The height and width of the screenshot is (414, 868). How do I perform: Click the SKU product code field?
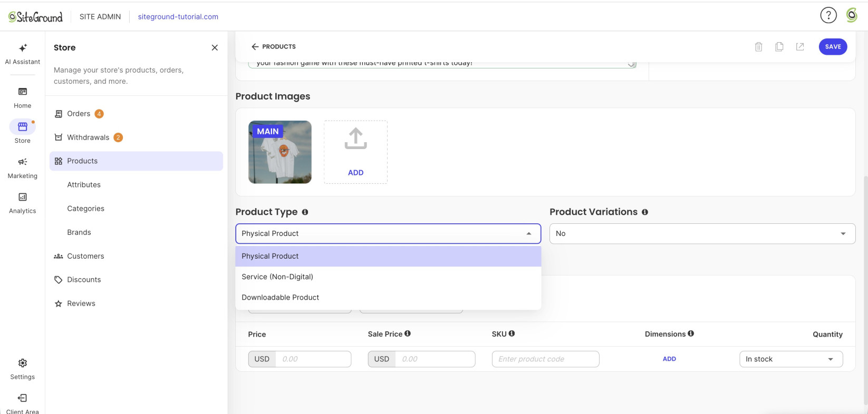[x=546, y=359]
